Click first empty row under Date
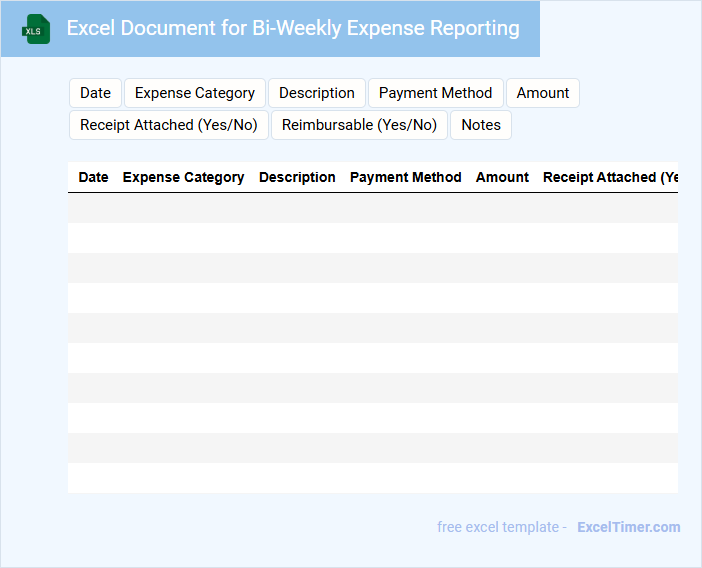This screenshot has height=568, width=702. (93, 208)
